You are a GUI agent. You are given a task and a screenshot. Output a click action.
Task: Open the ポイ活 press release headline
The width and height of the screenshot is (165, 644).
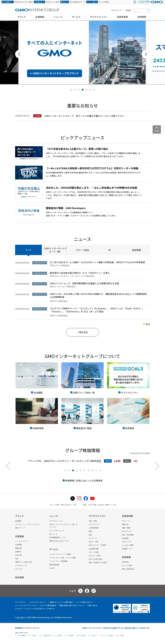point(97,262)
